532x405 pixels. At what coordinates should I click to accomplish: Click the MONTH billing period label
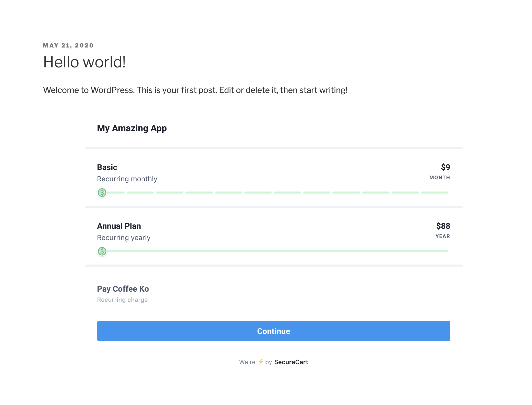(440, 177)
